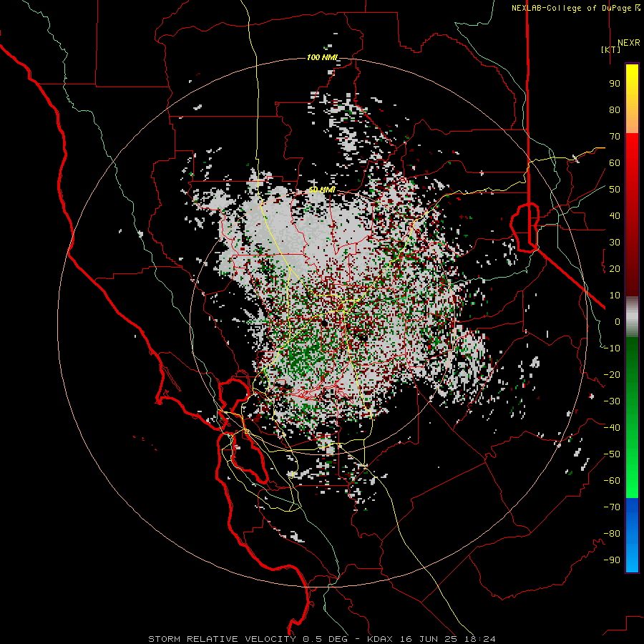Click the 90 knot value on the scale

click(x=615, y=84)
